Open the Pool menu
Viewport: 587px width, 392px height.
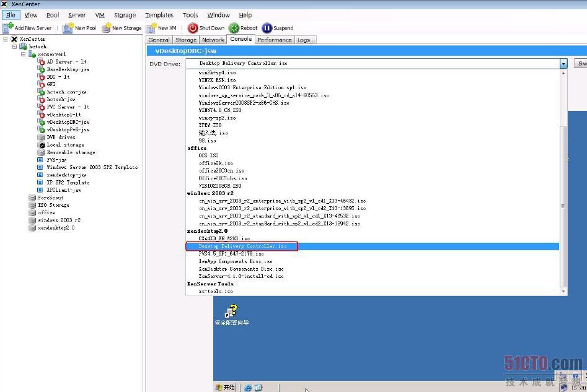pos(53,15)
